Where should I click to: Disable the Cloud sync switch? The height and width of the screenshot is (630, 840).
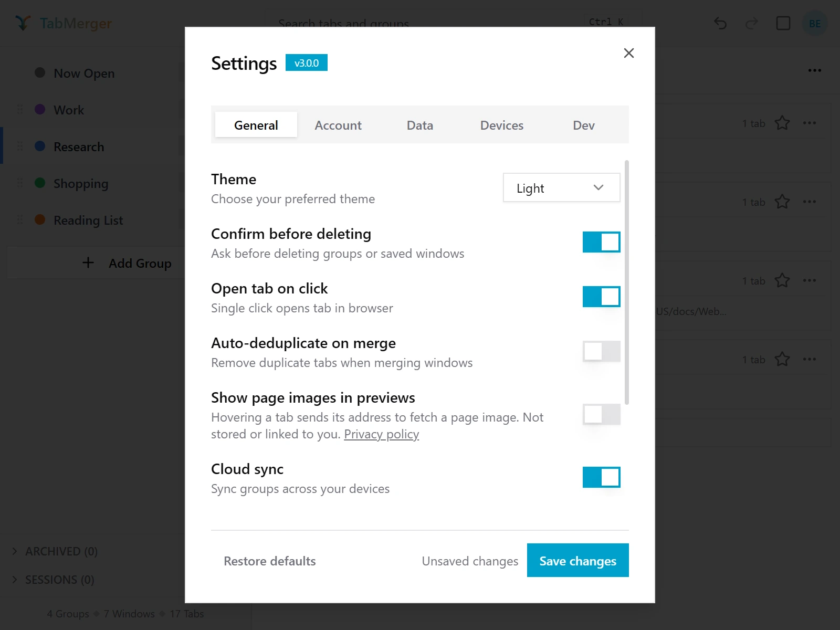pos(601,477)
